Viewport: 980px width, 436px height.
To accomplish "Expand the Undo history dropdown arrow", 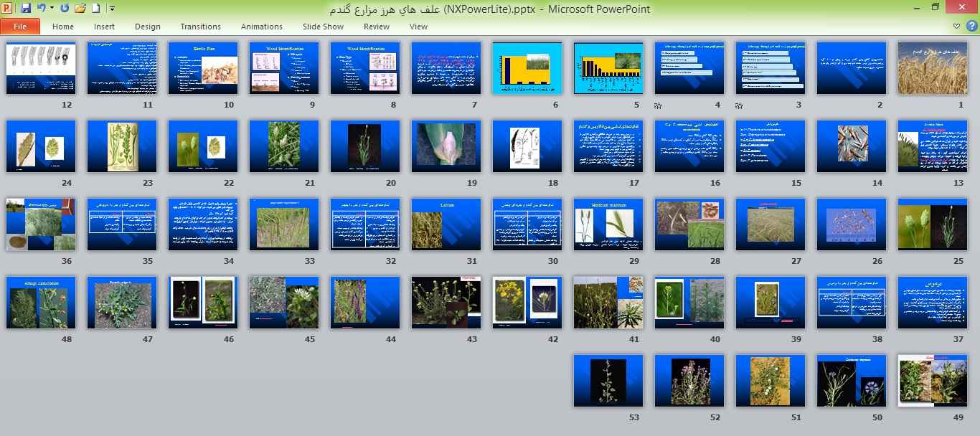I will [x=52, y=9].
